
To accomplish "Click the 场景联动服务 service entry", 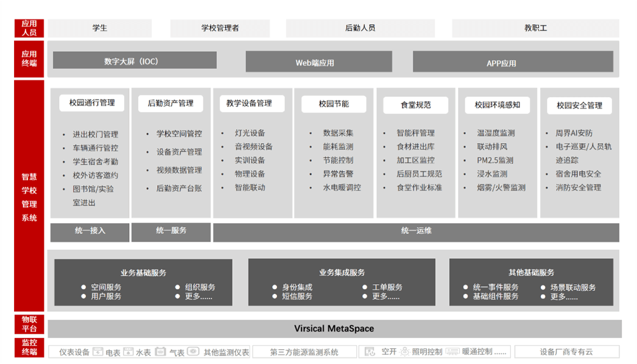I will (573, 288).
